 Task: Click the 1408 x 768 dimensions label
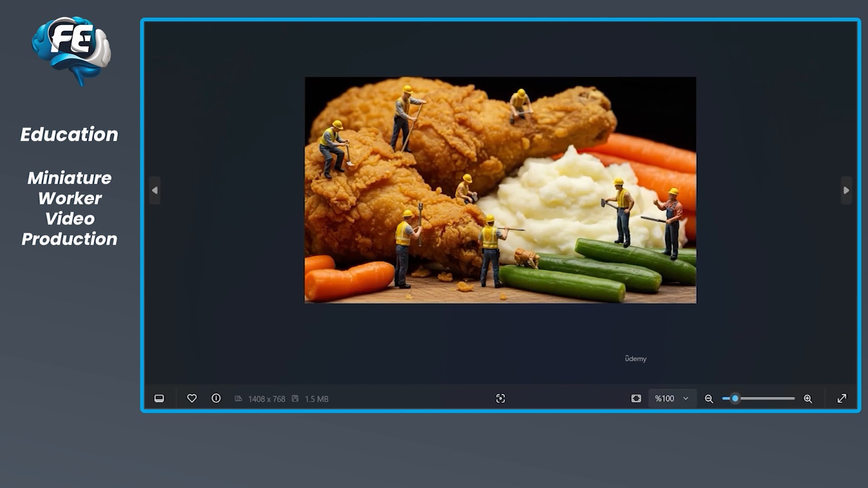click(266, 399)
